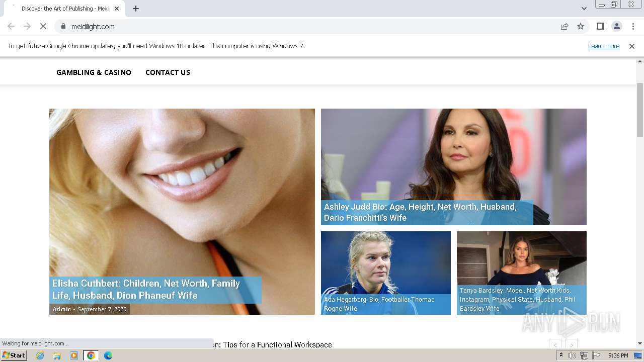Open the Ashley Judd Bio article

point(420,212)
